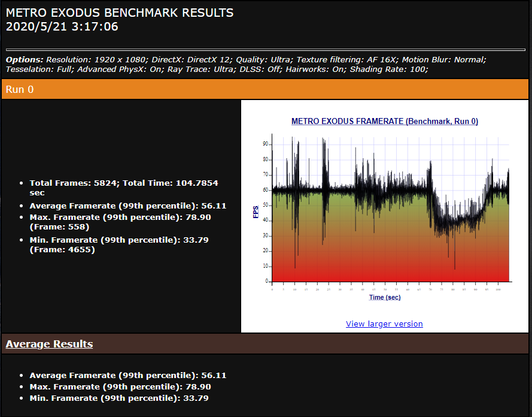Click the Average Results heading
Viewport: 532px width, 417px height.
click(49, 344)
